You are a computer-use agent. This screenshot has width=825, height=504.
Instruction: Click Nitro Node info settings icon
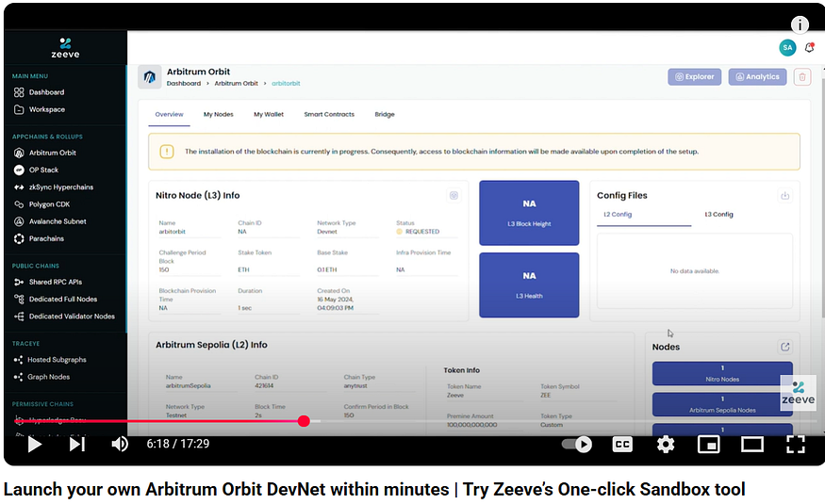tap(454, 196)
